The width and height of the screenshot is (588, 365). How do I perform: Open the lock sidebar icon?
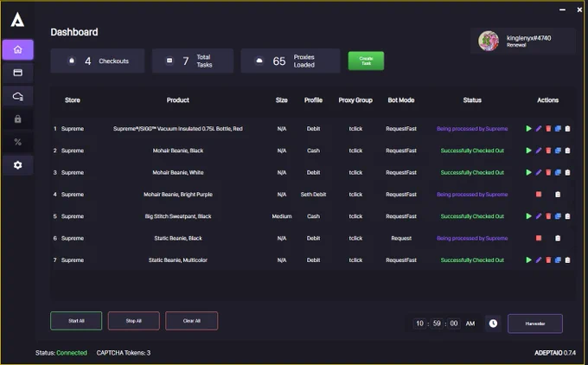coord(17,119)
